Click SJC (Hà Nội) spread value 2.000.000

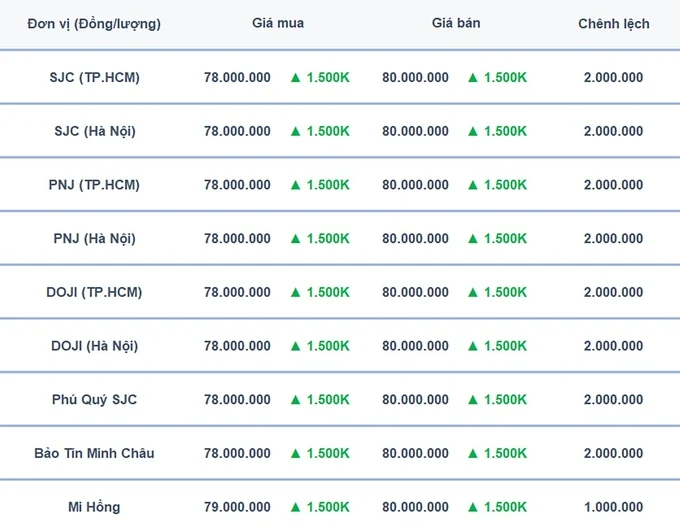[x=613, y=131]
